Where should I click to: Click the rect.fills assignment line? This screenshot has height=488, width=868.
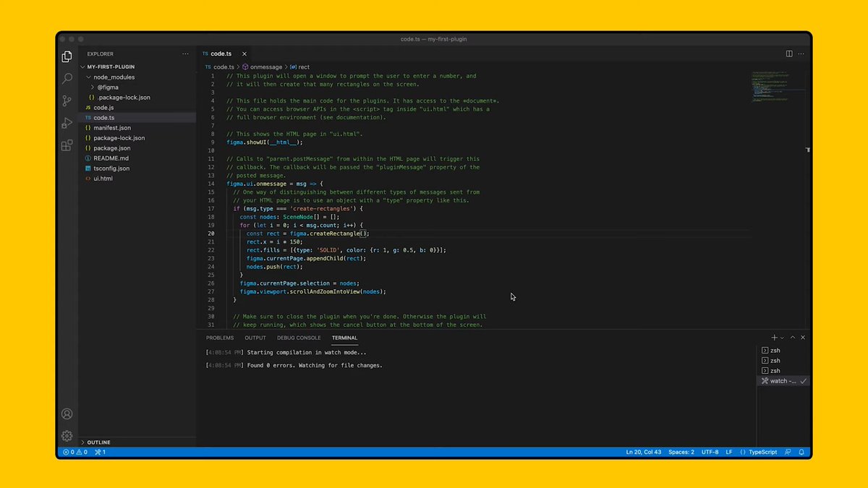346,250
